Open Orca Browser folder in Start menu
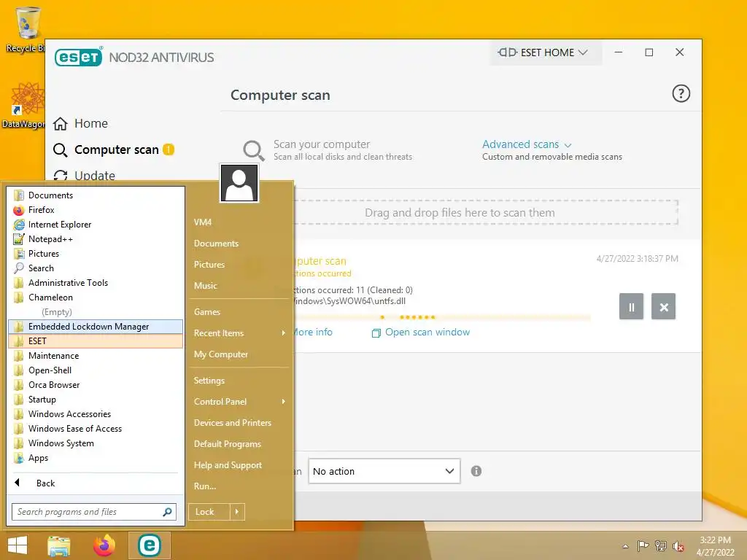Viewport: 747px width, 560px height. [96, 385]
